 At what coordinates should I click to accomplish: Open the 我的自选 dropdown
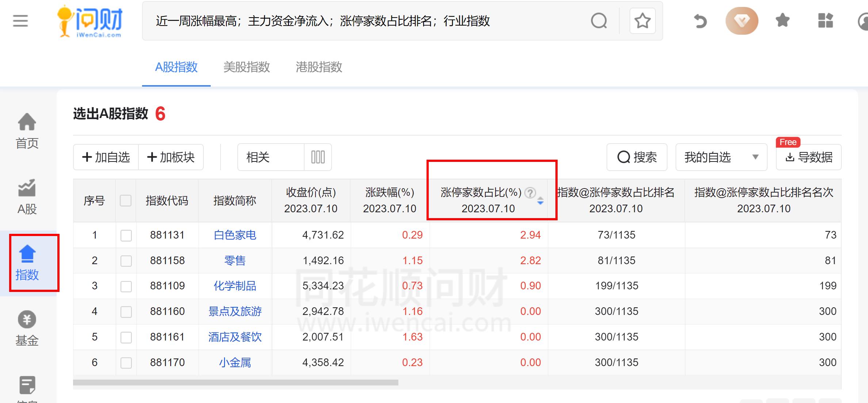[721, 157]
